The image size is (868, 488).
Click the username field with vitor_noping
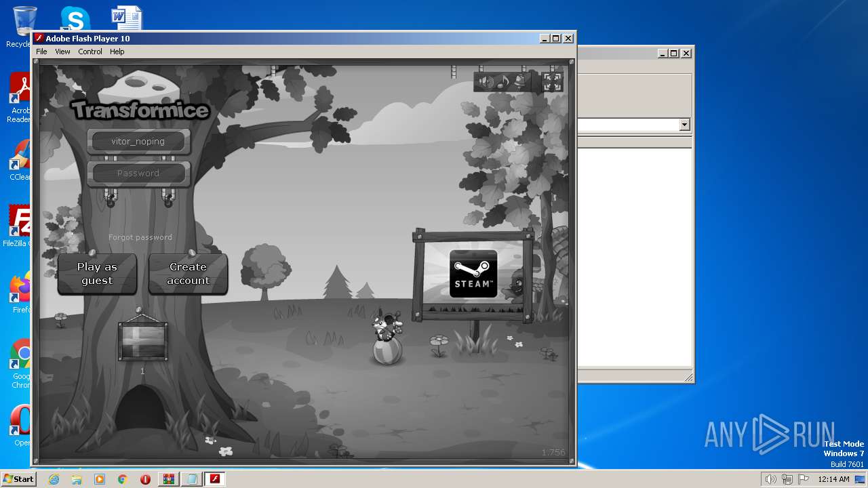click(138, 142)
